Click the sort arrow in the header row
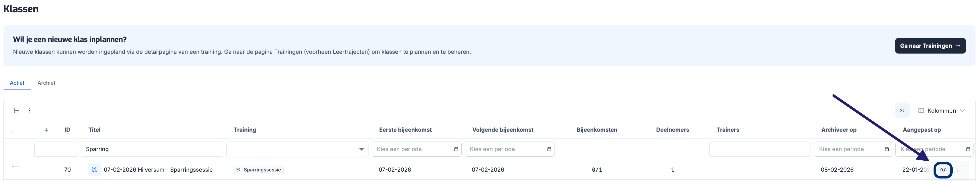The width and height of the screenshot is (980, 181). tap(46, 130)
